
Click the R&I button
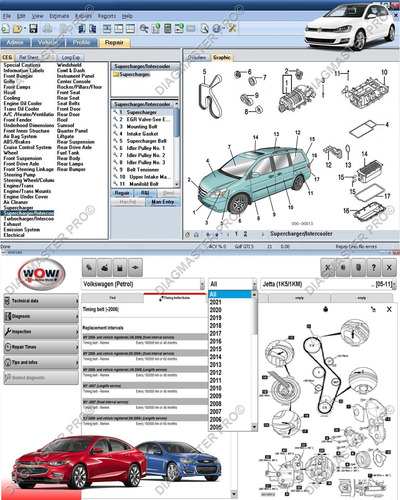click(145, 193)
